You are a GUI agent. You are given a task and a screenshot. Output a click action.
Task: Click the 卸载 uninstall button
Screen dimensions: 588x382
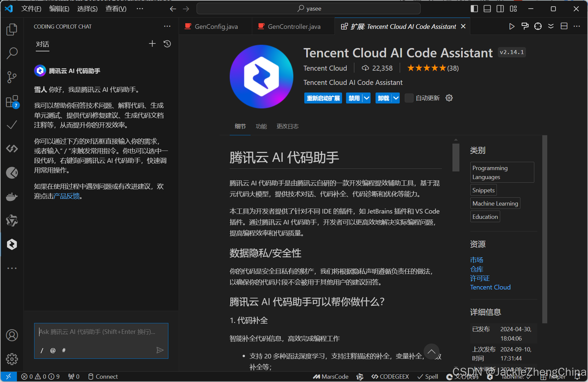383,98
